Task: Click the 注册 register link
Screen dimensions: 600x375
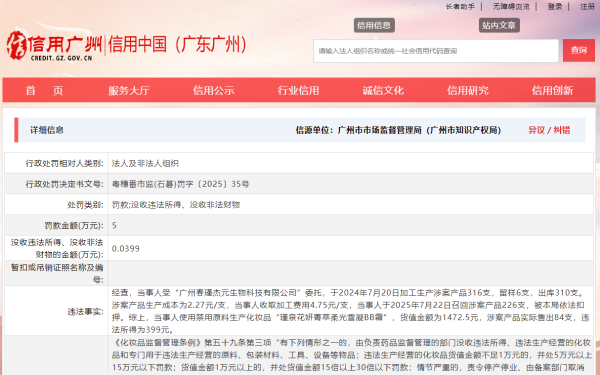Action: (587, 7)
